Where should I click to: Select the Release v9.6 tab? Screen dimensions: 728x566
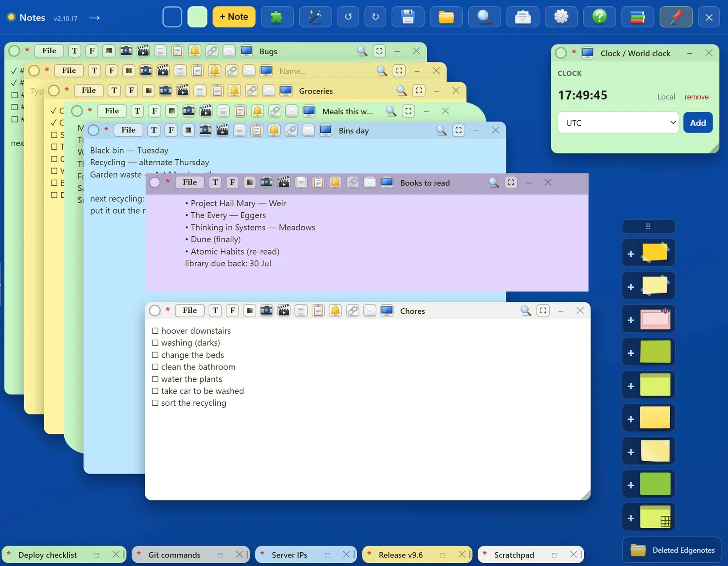[417, 555]
